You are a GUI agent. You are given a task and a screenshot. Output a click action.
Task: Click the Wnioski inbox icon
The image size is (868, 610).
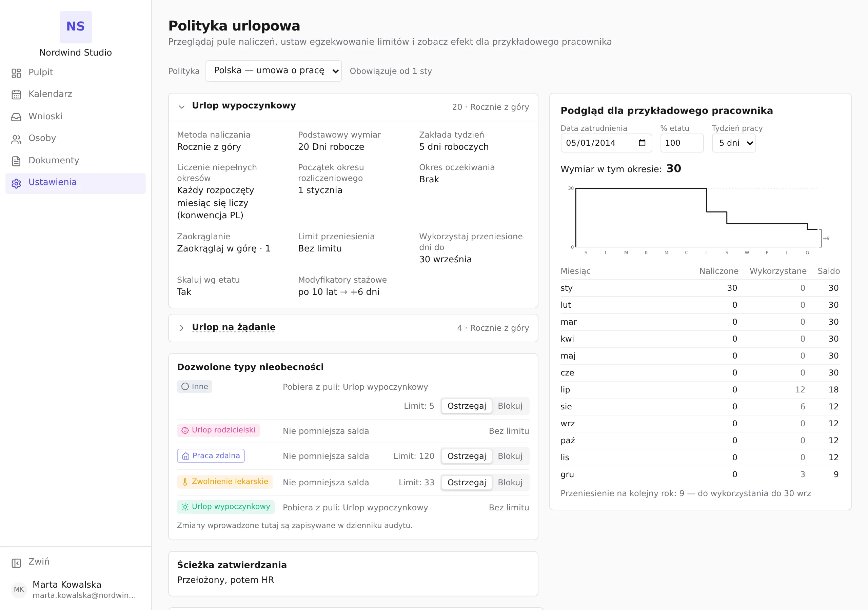coord(16,117)
